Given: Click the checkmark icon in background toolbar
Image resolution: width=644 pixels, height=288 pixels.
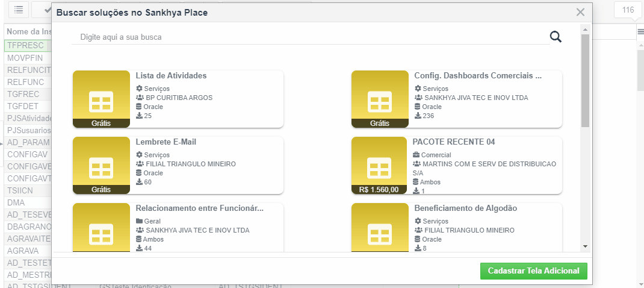Looking at the screenshot, I should pos(46,10).
